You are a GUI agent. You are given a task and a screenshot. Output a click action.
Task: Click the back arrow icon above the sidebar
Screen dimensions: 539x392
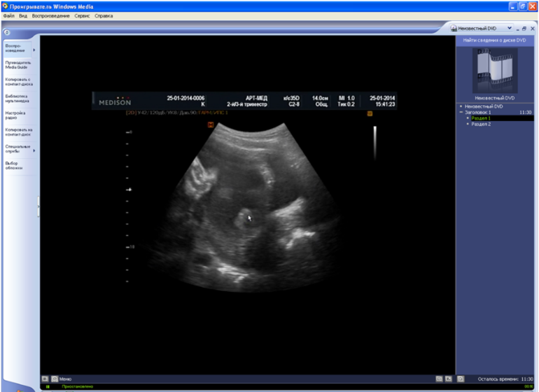click(7, 32)
